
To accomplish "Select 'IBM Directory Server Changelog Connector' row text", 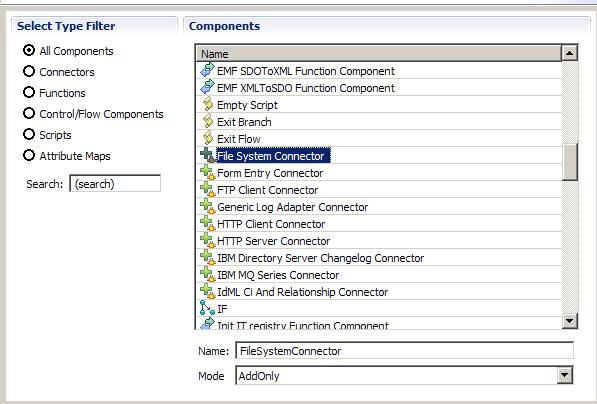I will click(320, 258).
